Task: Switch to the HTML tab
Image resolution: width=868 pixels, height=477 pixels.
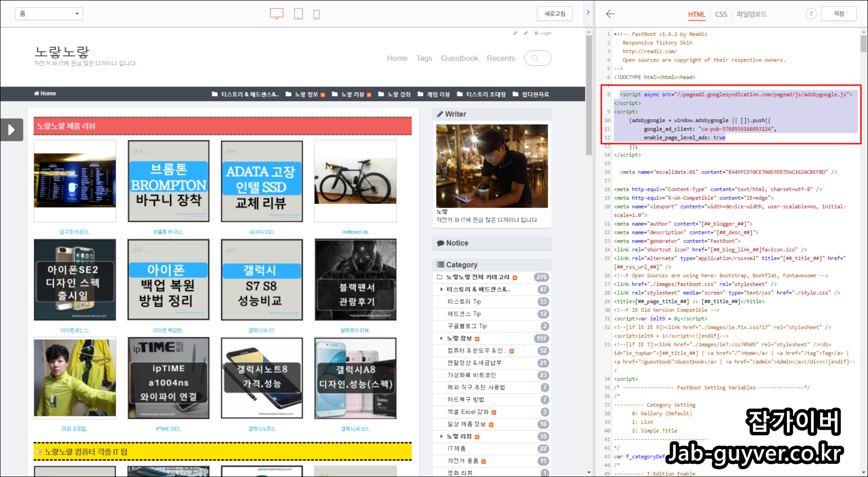Action: click(696, 14)
